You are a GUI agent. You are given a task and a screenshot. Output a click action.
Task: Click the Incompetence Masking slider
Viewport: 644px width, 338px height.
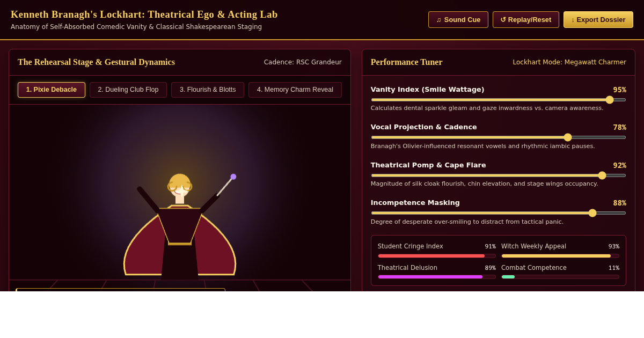[499, 213]
